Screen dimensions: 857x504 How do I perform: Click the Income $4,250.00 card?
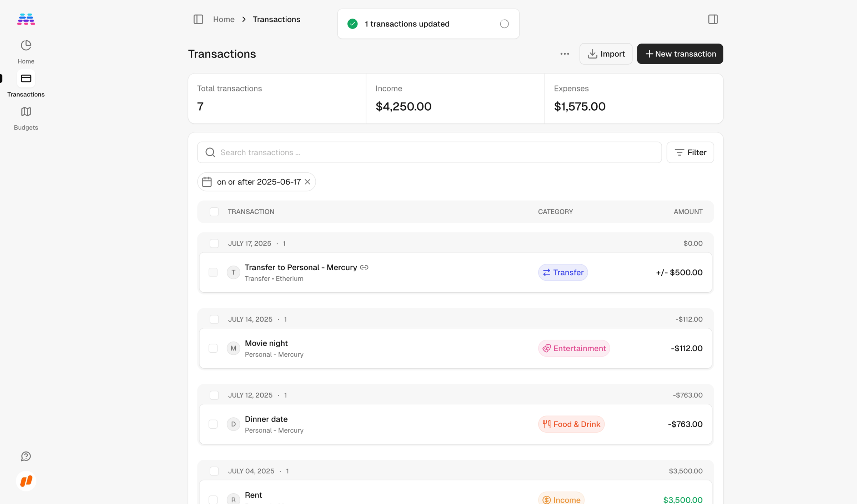455,99
